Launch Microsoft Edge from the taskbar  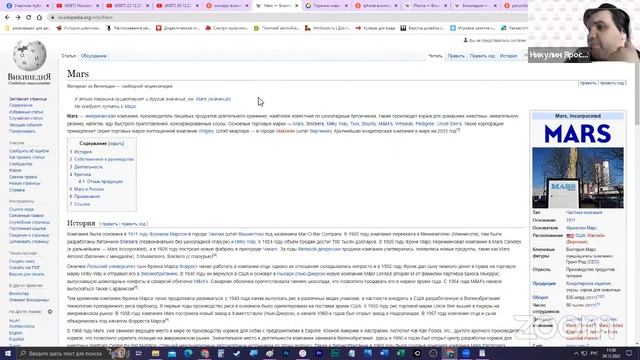[x=188, y=353]
